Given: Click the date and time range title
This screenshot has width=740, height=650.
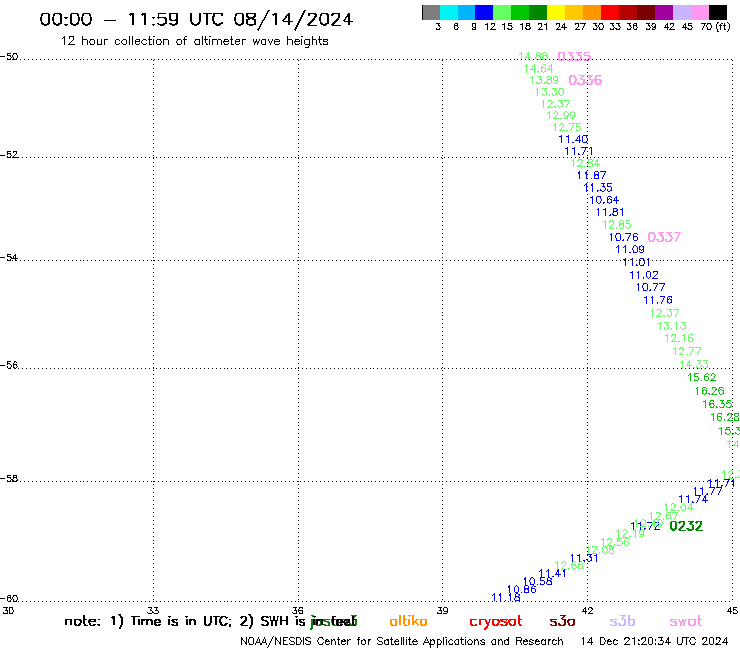Looking at the screenshot, I should [x=196, y=19].
